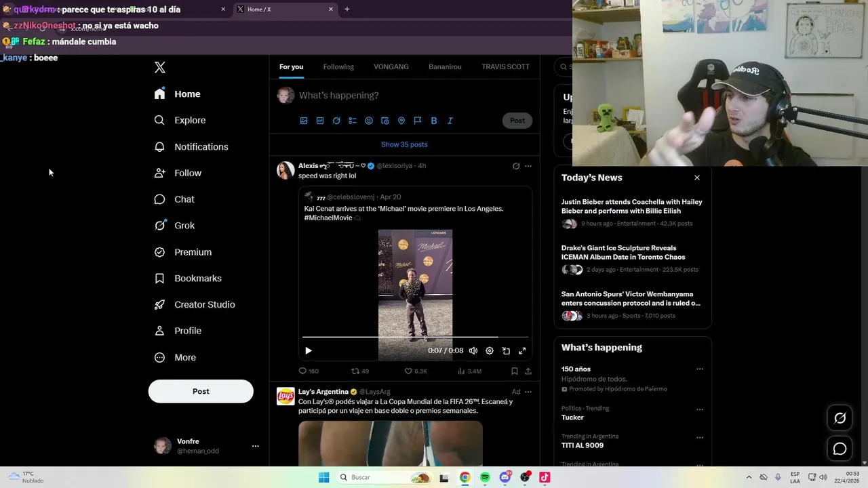Open options for 150 años trend

click(x=700, y=369)
